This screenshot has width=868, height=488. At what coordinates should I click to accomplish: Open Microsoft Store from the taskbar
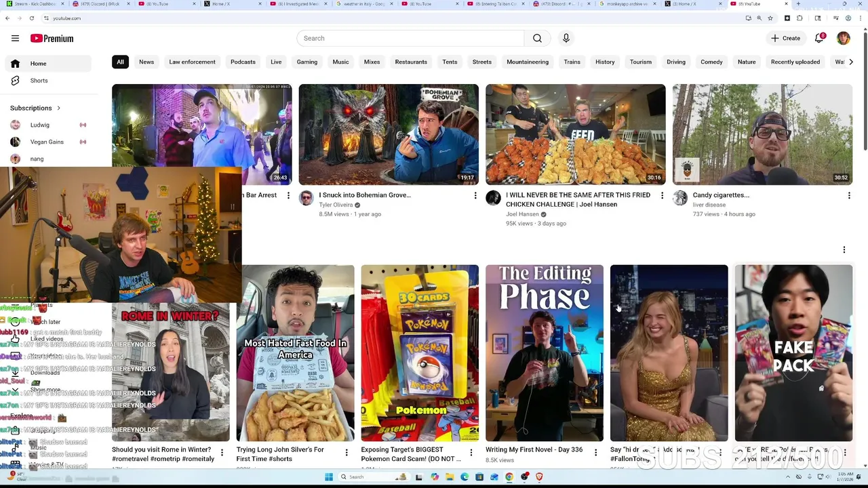pos(479,477)
